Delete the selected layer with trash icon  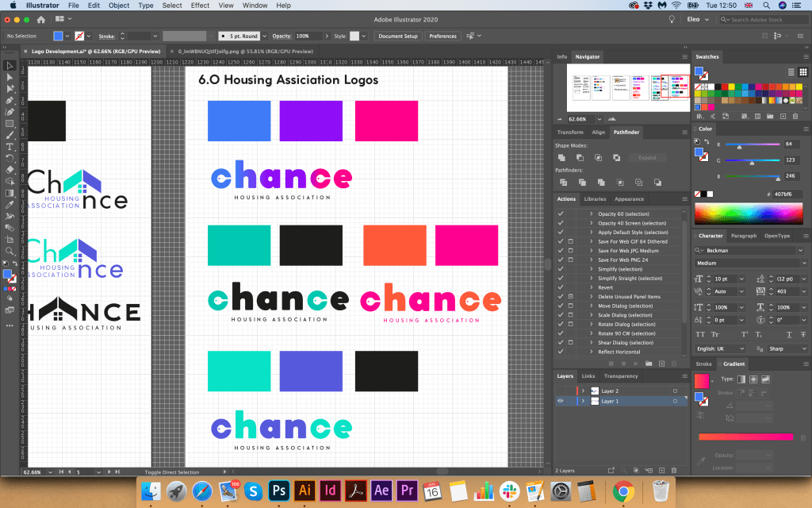coord(674,470)
